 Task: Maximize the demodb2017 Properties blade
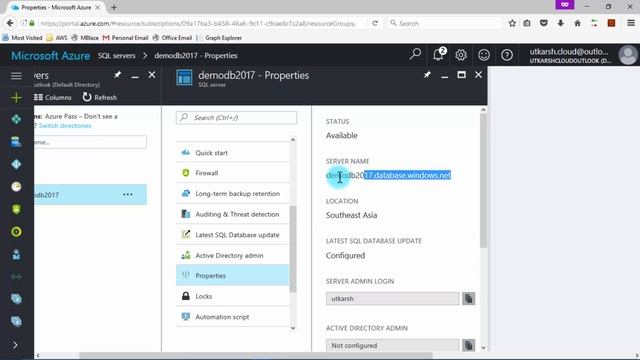click(x=461, y=75)
